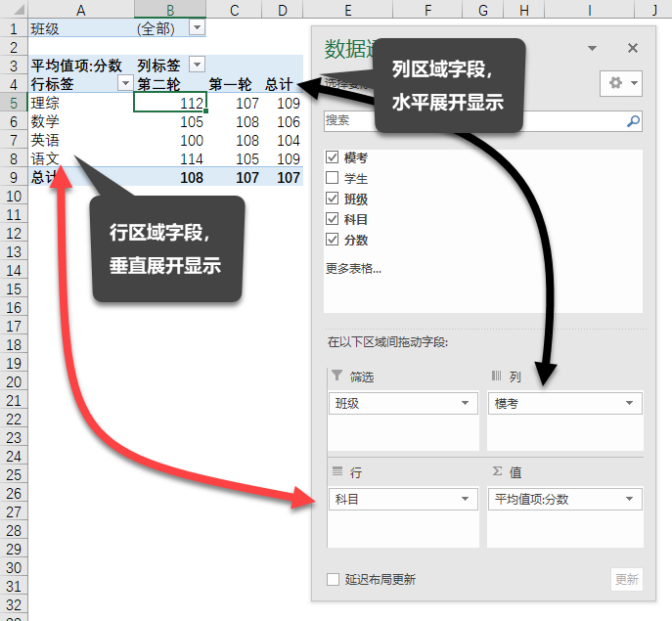The height and width of the screenshot is (621, 672).
Task: Open the 班级 filter dropdown in cell B1
Action: click(197, 28)
